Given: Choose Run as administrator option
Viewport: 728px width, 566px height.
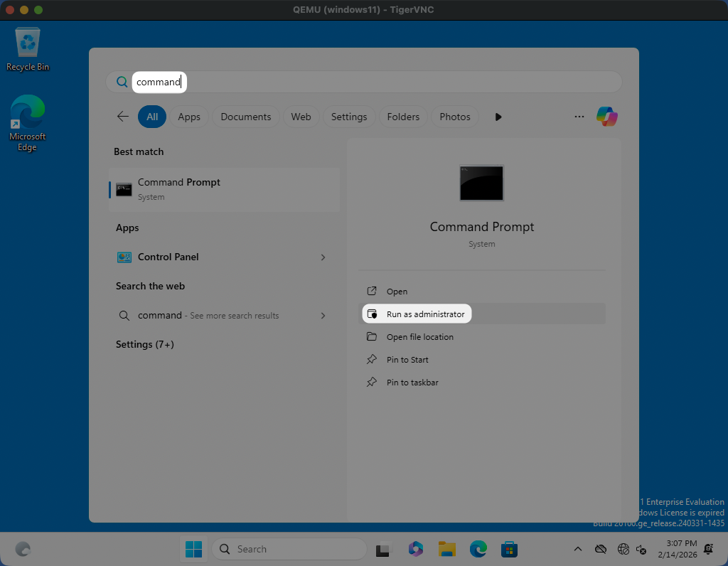Looking at the screenshot, I should coord(425,314).
